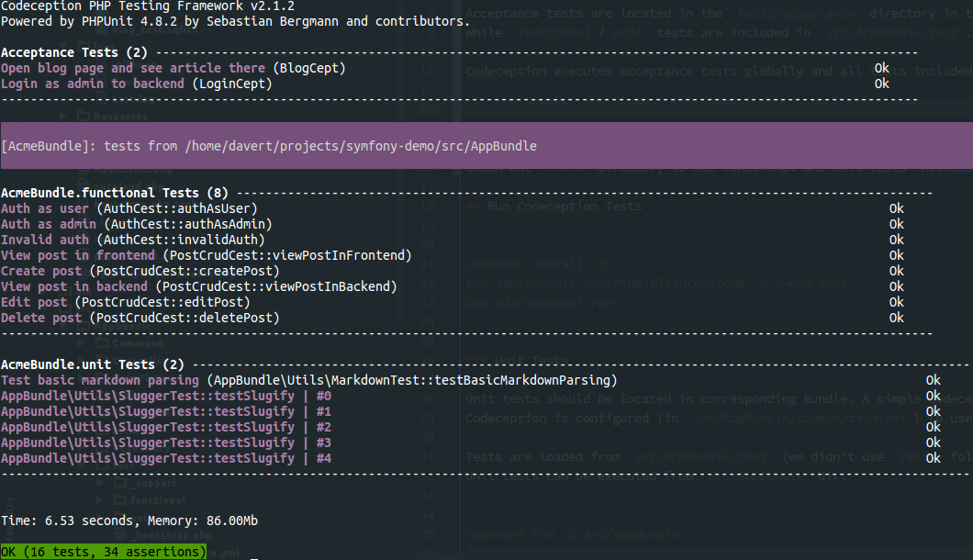Click the 'Time: 6.53 seconds, Memory: 86.00Mb' line
Screen dimensions: 973x560
129,521
